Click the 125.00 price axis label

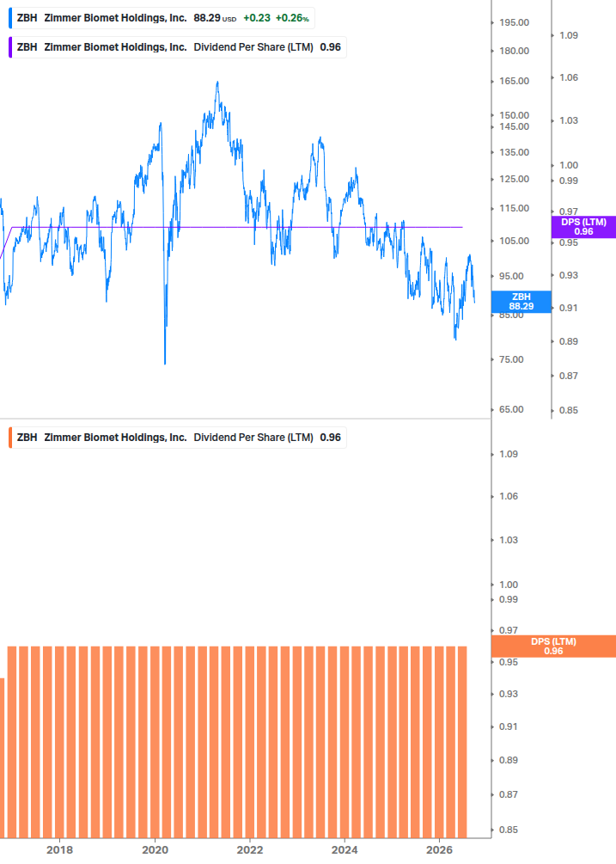[x=514, y=179]
